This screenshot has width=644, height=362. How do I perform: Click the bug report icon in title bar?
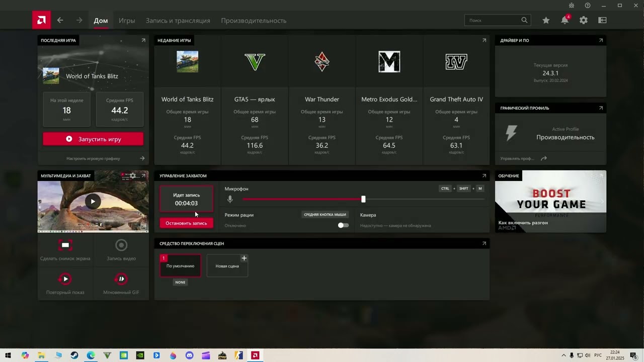coord(572,5)
